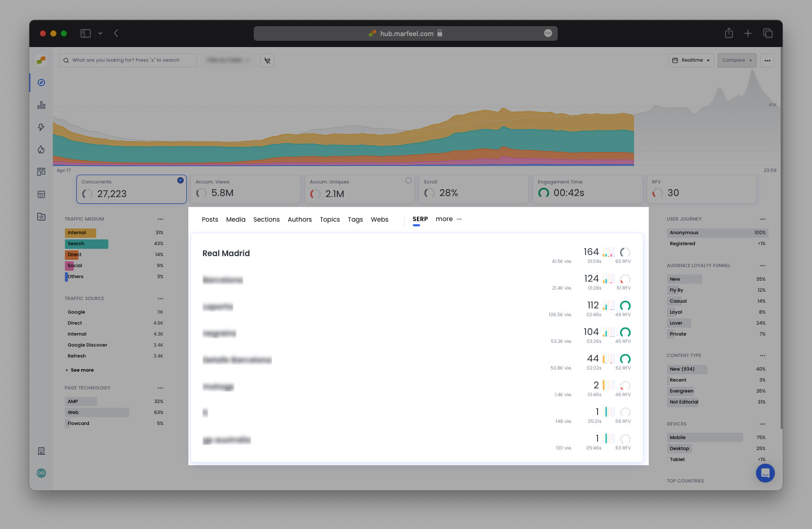Click the OG avatar at sidebar bottom

(x=41, y=473)
